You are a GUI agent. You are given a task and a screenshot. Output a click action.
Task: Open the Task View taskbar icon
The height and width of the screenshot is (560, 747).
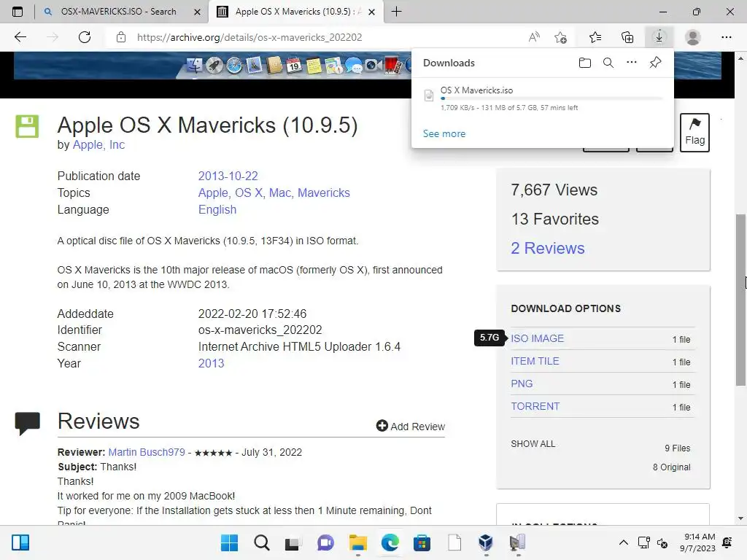[x=293, y=542]
